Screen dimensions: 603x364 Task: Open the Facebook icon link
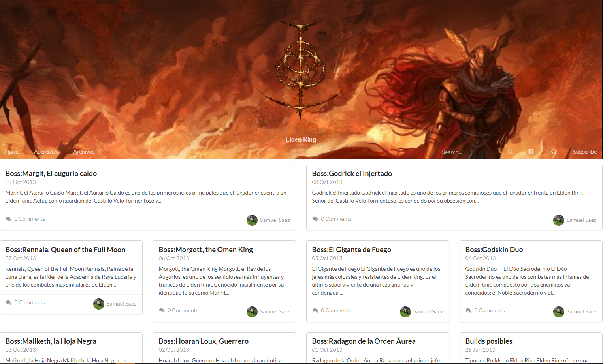pyautogui.click(x=531, y=152)
